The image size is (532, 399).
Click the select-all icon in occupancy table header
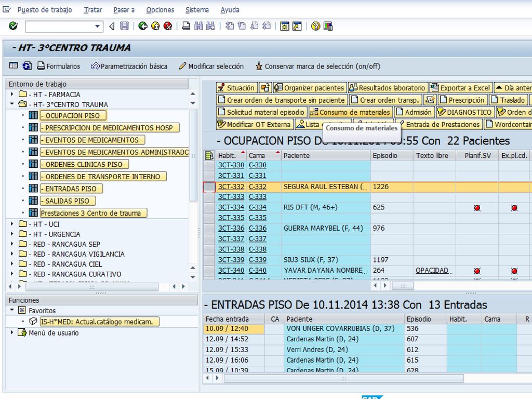[x=209, y=156]
